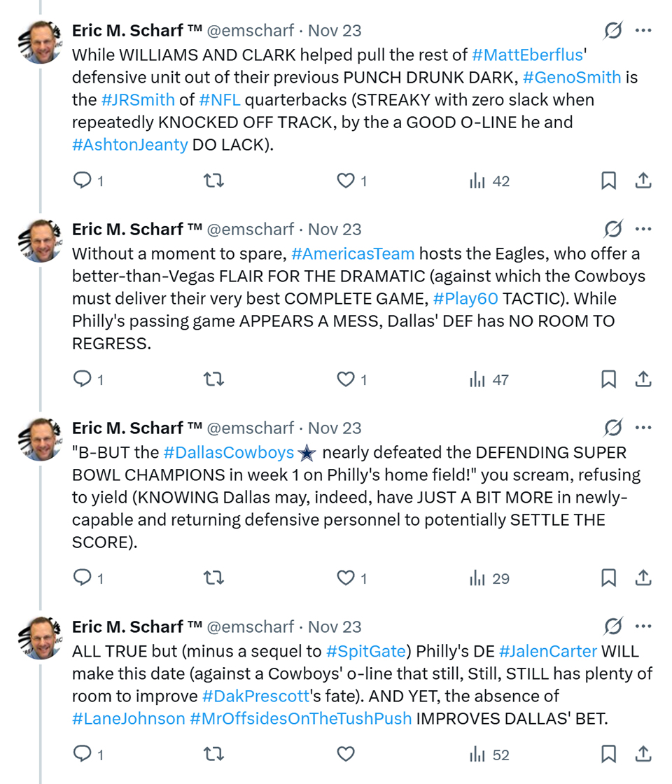Viewport: 672px width, 784px height.
Task: Open more options on the AmericasTeam tweet
Action: click(x=643, y=229)
